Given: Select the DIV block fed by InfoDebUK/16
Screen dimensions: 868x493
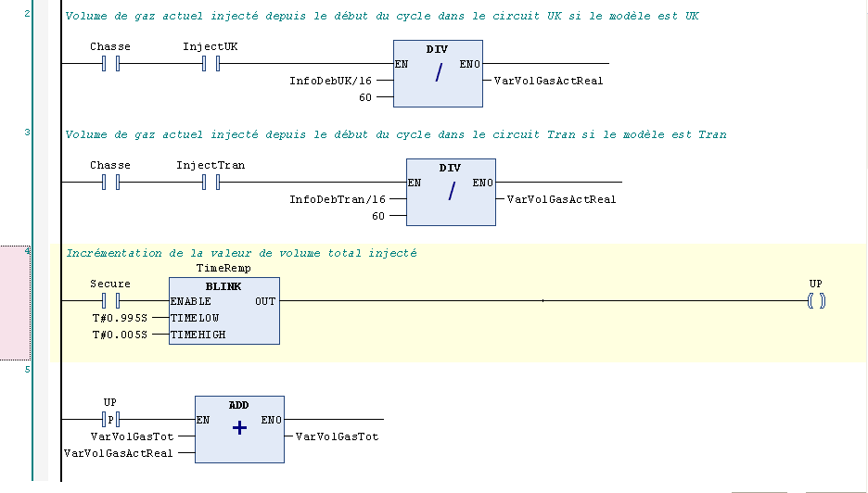Looking at the screenshot, I should (438, 73).
